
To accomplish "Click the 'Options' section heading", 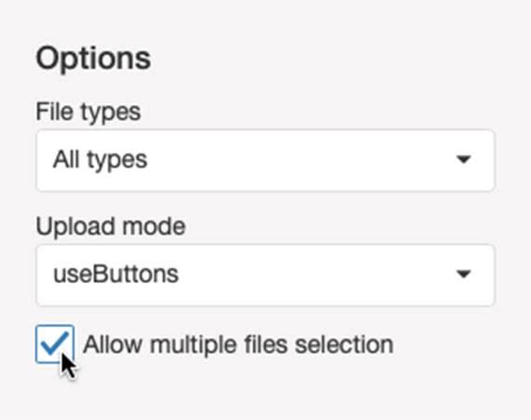I will tap(93, 60).
